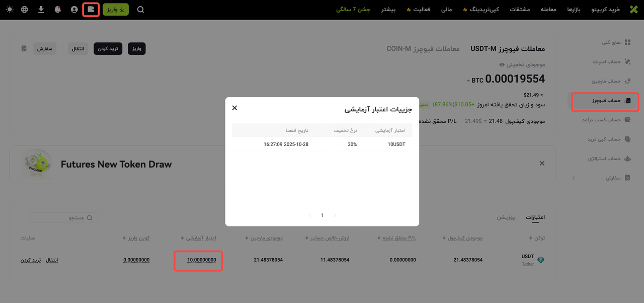This screenshot has width=644, height=303.
Task: Expand the سفارش sidebar item chevron
Action: tap(574, 178)
